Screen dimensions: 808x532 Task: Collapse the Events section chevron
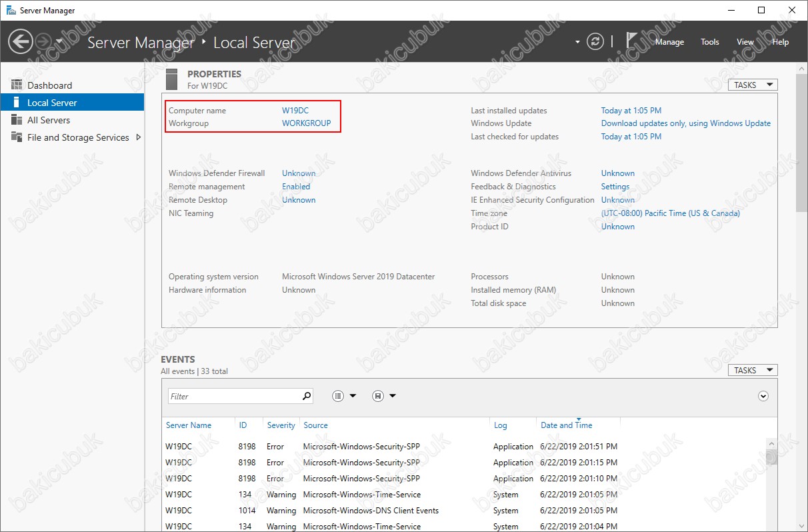coord(763,396)
